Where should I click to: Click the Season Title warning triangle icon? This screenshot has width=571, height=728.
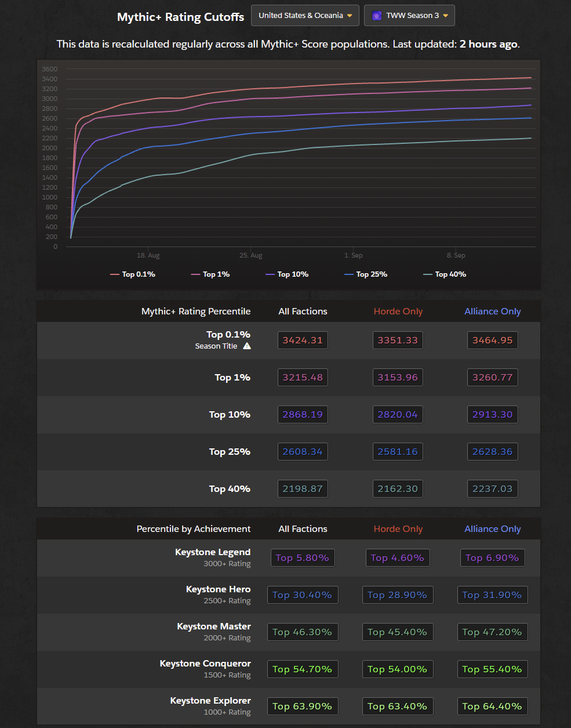247,346
